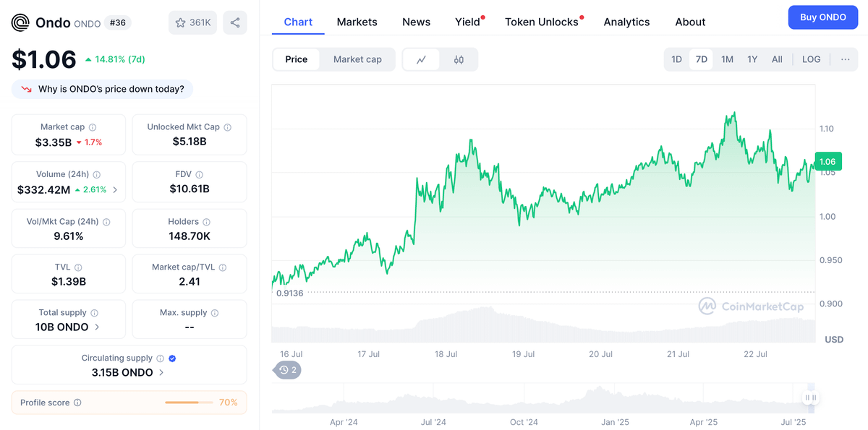Click the $1.06 main price
The width and height of the screenshot is (868, 430).
(x=44, y=59)
